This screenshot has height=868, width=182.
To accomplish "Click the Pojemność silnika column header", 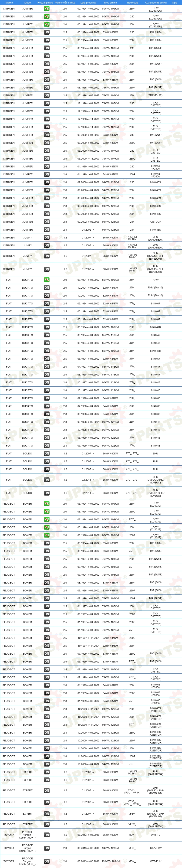I will pos(65,2).
